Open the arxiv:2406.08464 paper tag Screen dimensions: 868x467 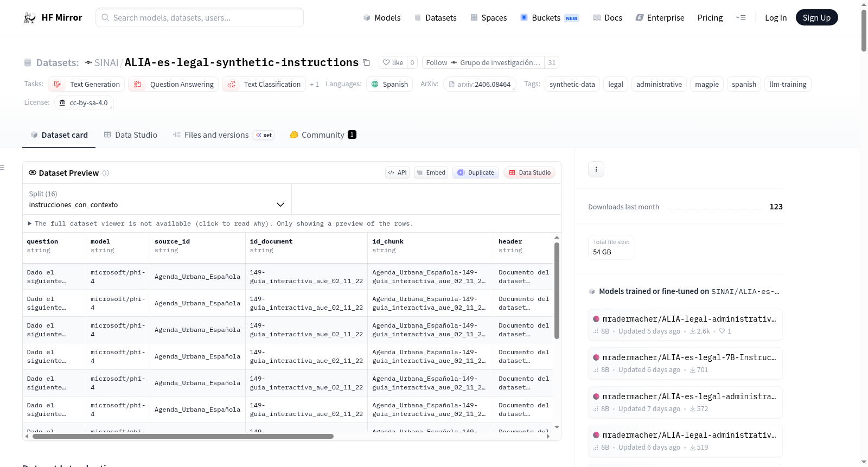(x=480, y=84)
